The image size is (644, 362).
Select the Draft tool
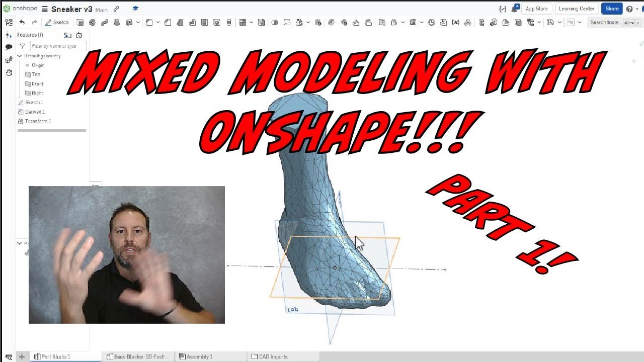180,22
